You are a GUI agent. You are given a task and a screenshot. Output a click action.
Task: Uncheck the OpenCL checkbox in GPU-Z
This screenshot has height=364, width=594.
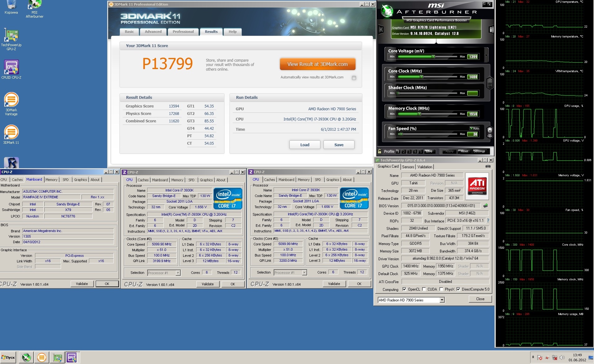[x=404, y=289]
